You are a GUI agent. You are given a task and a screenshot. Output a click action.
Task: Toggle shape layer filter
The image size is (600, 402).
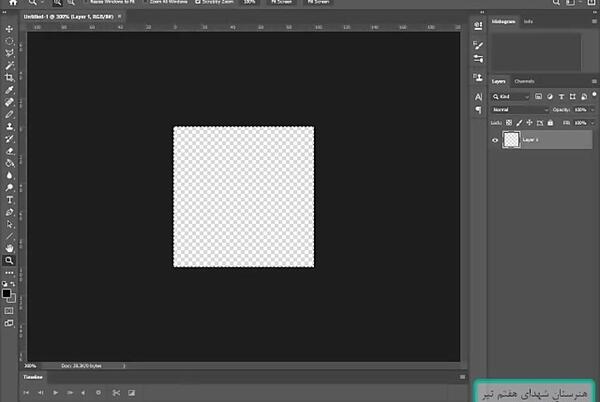[x=572, y=97]
